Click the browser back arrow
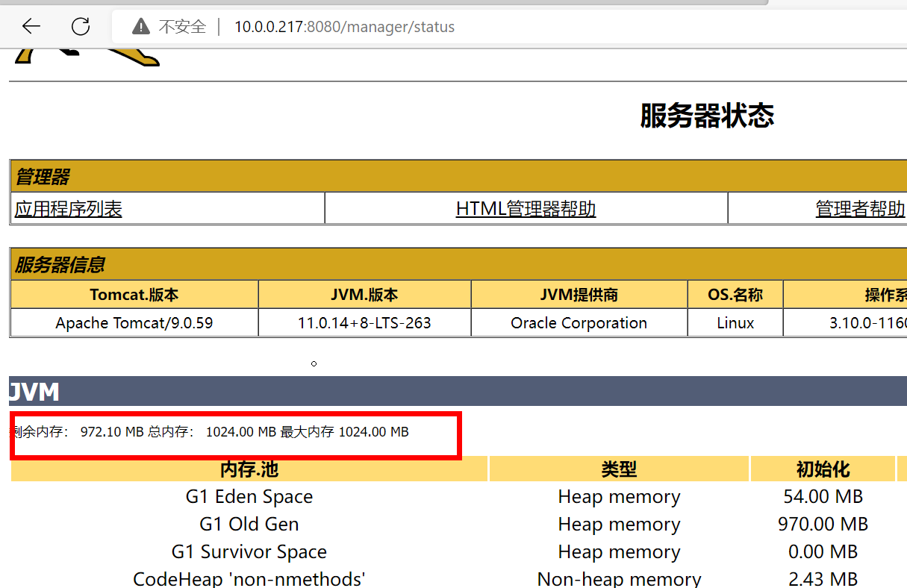 (x=31, y=27)
